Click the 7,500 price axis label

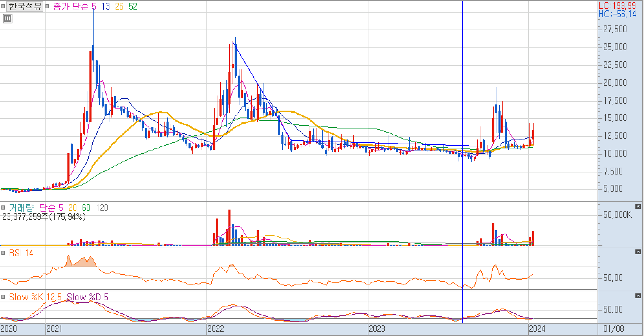(613, 171)
